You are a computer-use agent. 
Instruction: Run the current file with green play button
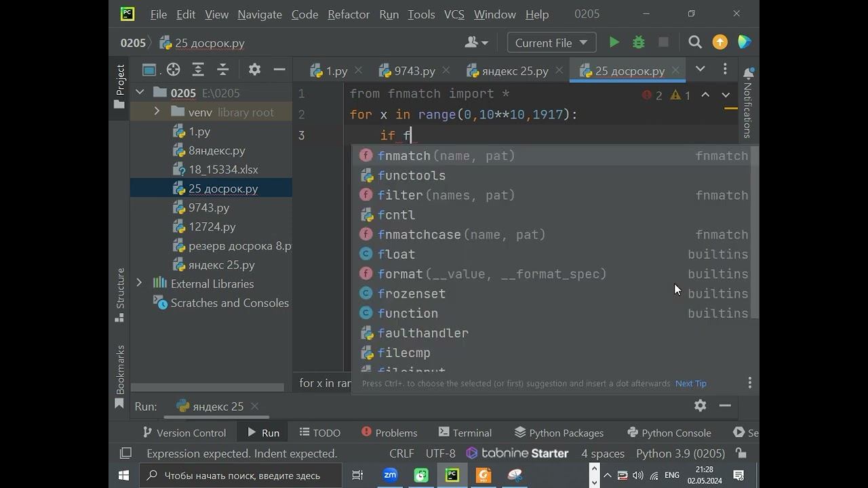[614, 43]
